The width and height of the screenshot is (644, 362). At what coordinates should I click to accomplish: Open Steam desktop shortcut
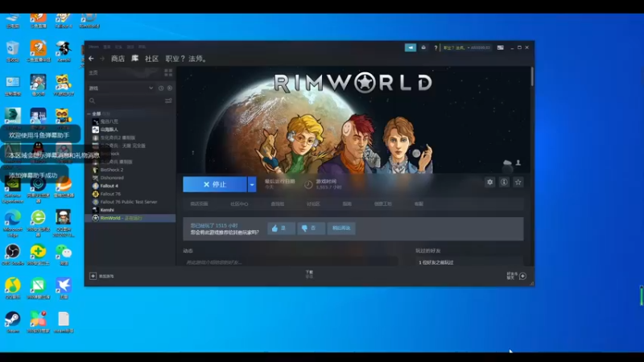[x=13, y=322]
